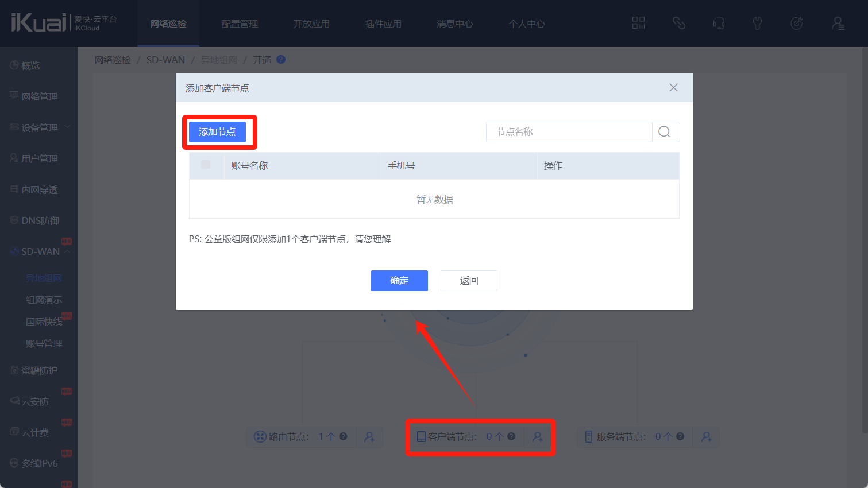868x488 pixels.
Task: Click add-user icon next to 路由节点
Action: (x=369, y=437)
